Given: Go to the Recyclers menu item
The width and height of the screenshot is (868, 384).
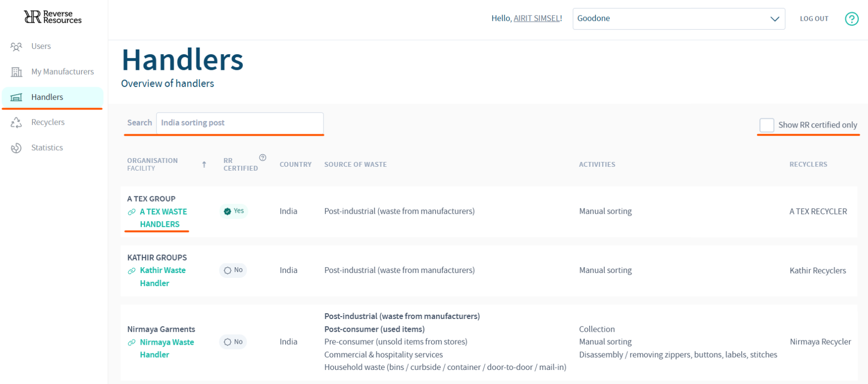Looking at the screenshot, I should coord(47,122).
